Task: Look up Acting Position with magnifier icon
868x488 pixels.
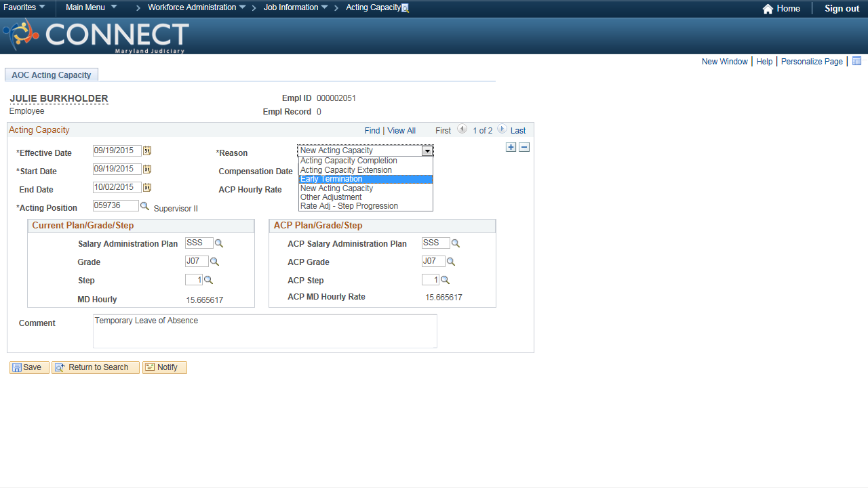Action: click(144, 206)
